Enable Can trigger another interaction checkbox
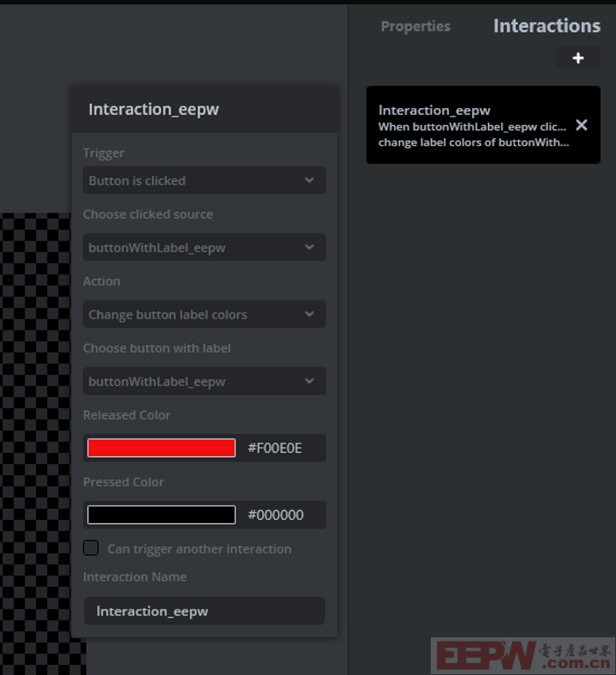Image resolution: width=616 pixels, height=675 pixels. 91,548
